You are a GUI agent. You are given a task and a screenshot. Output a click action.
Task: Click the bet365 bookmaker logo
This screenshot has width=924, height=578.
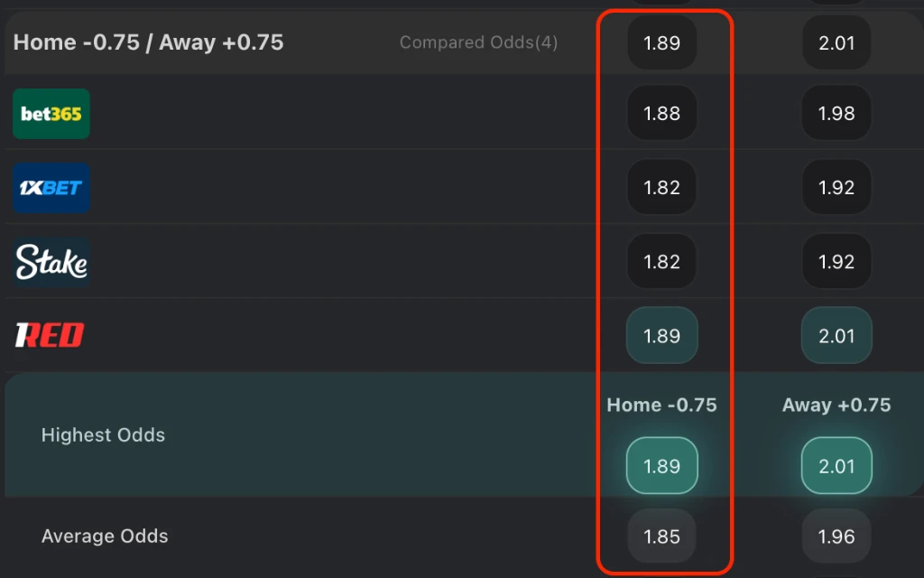pos(51,114)
